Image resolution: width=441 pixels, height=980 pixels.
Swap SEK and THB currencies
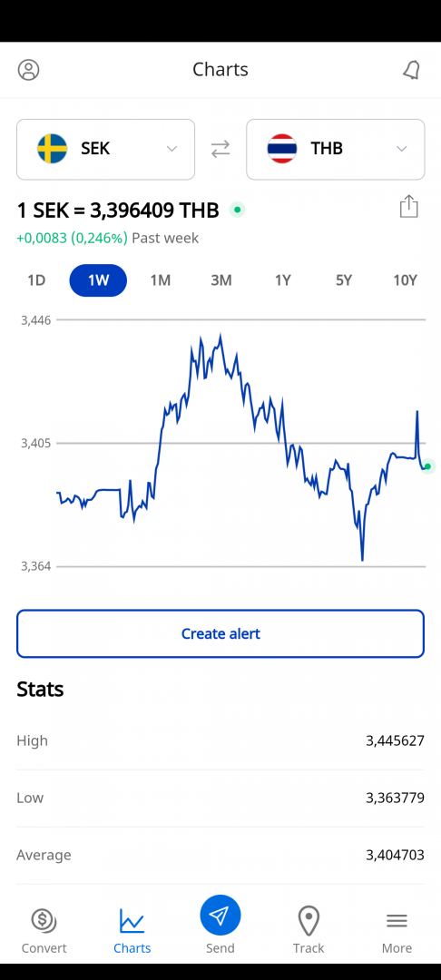click(x=220, y=149)
